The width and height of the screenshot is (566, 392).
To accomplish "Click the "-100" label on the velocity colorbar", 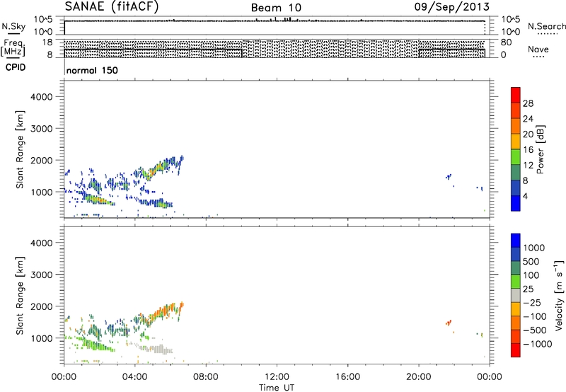I will coord(535,316).
